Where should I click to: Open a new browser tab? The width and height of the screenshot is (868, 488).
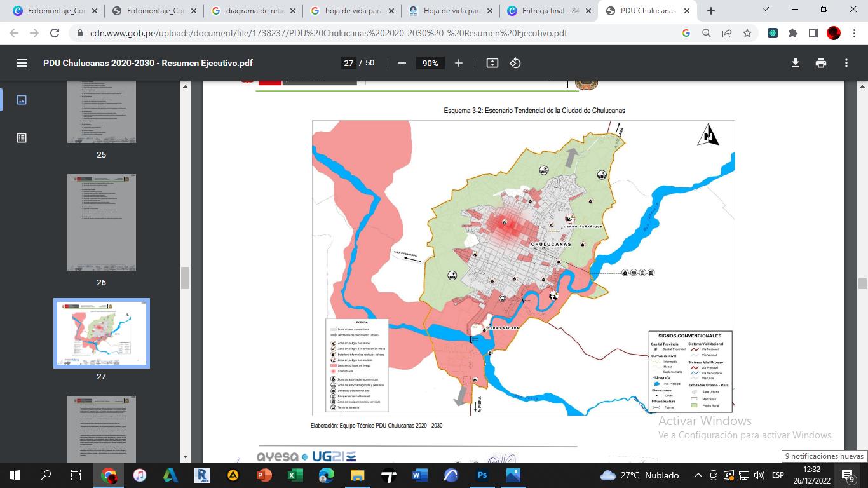coord(711,11)
